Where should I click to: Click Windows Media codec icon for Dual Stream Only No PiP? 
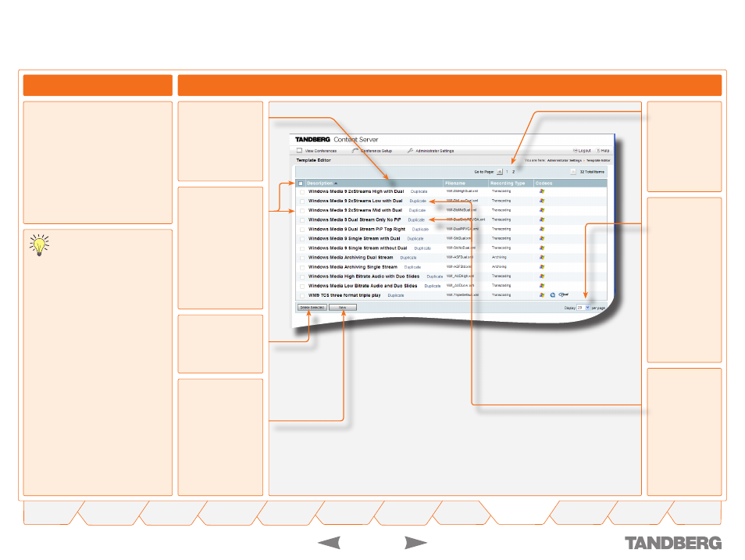542,219
